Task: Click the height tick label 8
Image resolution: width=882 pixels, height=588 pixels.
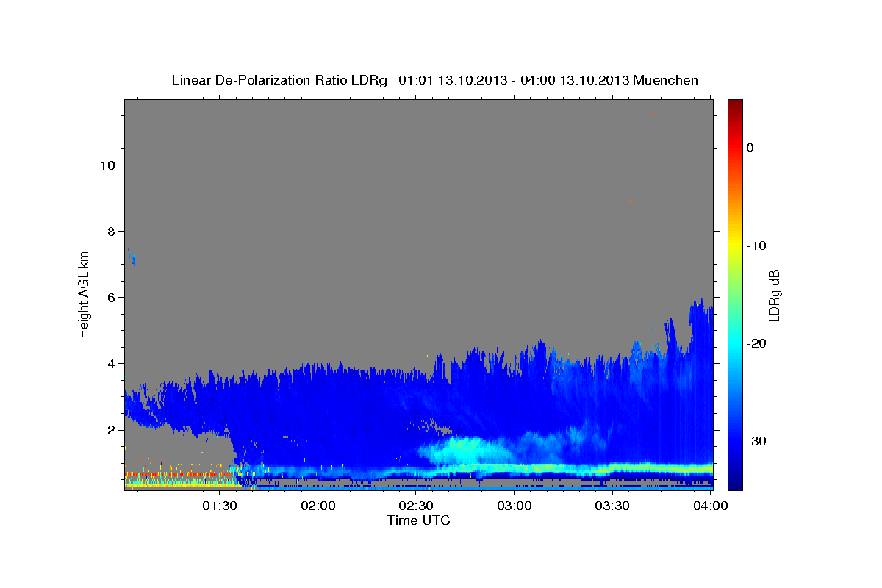Action: point(111,232)
